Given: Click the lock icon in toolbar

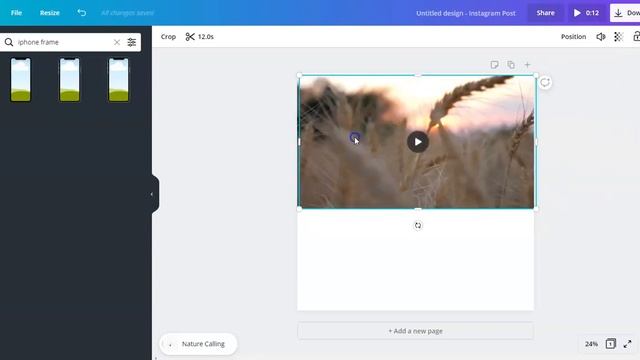Looking at the screenshot, I should (x=636, y=37).
